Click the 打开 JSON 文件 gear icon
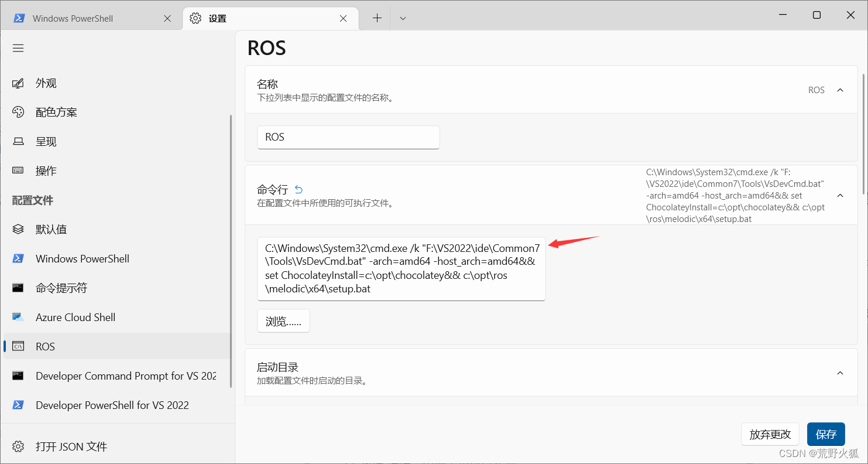The image size is (868, 464). (x=18, y=446)
